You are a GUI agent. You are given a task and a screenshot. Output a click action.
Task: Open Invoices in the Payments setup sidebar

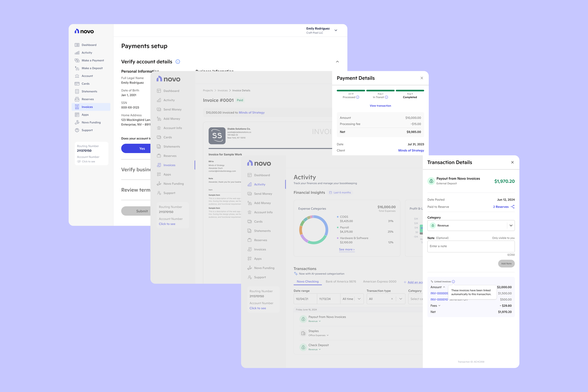91,107
